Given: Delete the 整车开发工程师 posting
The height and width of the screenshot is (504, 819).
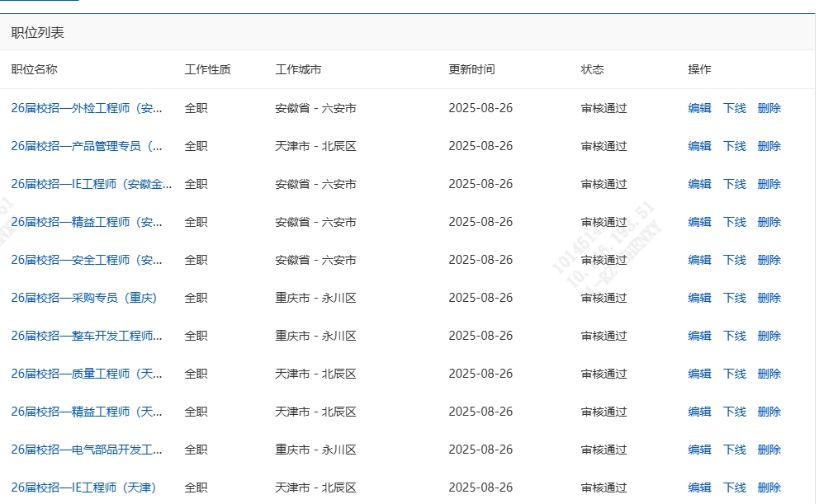Looking at the screenshot, I should 769,336.
